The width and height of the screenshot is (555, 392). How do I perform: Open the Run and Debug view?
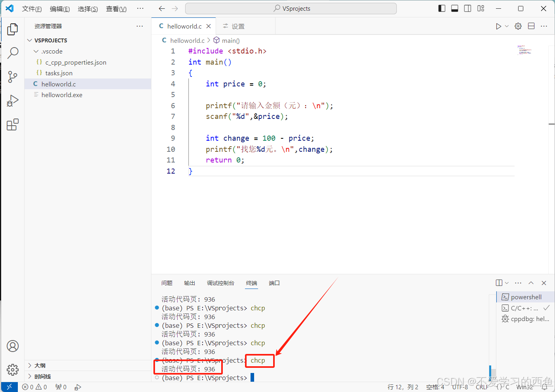(13, 100)
